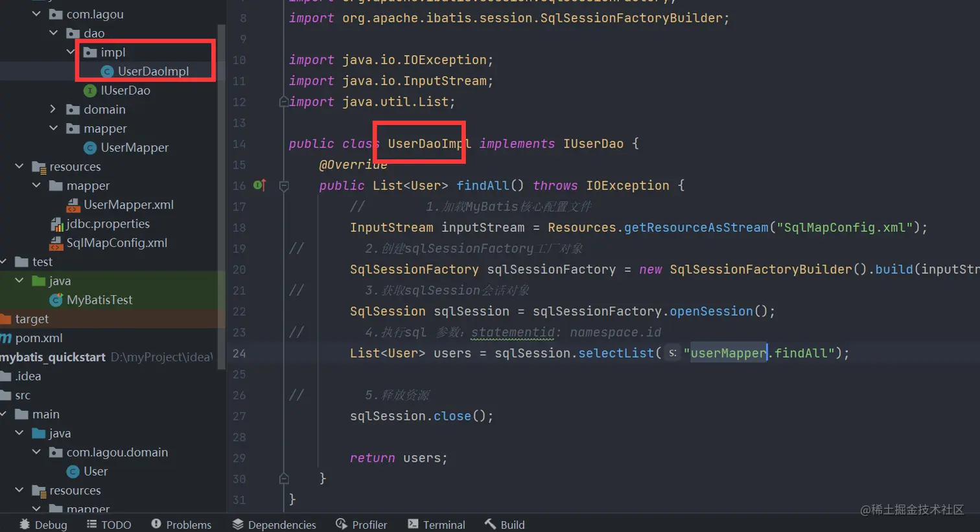Collapse the mapper folder holding UserMapper.xml
The width and height of the screenshot is (980, 532).
[36, 185]
